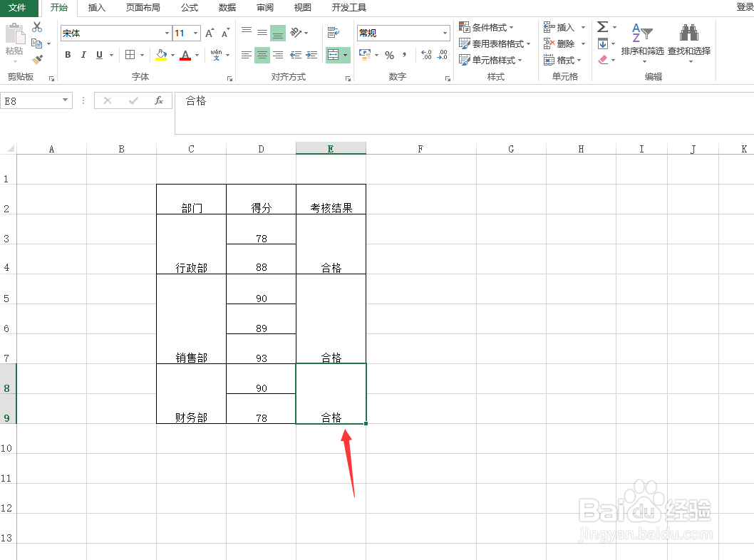Click 查找和选择 (Find & Select)
The height and width of the screenshot is (560, 754).
(688, 43)
